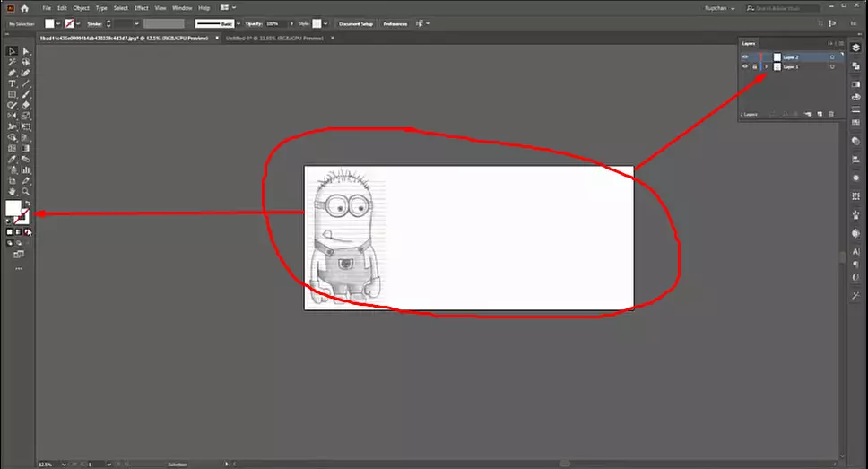Viewport: 868px width, 469px height.
Task: Open zoom level dropdown in status bar
Action: (x=64, y=464)
